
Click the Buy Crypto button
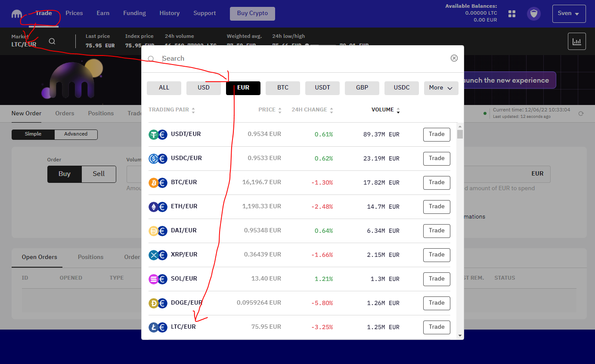point(252,13)
